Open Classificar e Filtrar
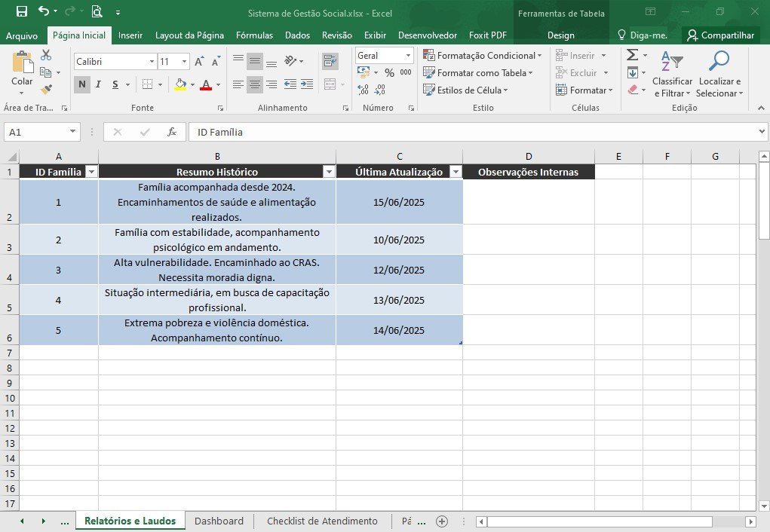Screen dimensions: 770x532 672,74
